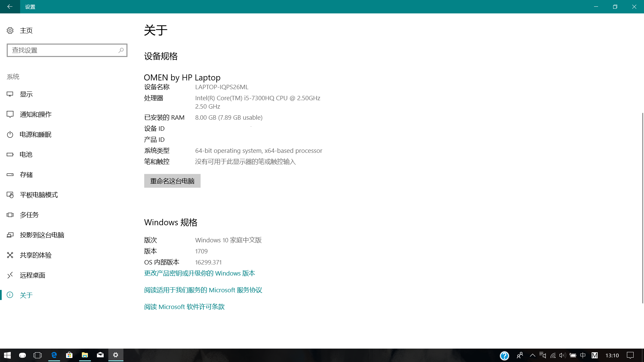Open Cortana from the taskbar
Screen dimensions: 644x362
point(22,355)
